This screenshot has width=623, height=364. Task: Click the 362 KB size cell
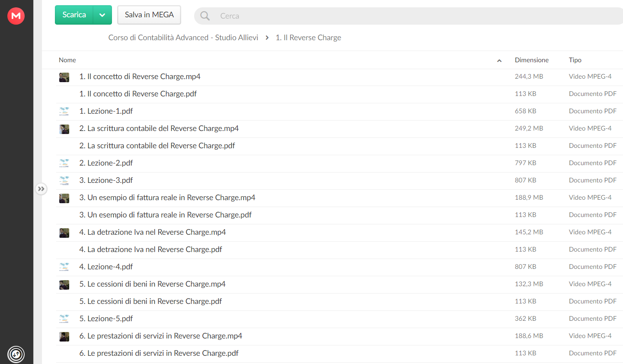click(x=525, y=319)
